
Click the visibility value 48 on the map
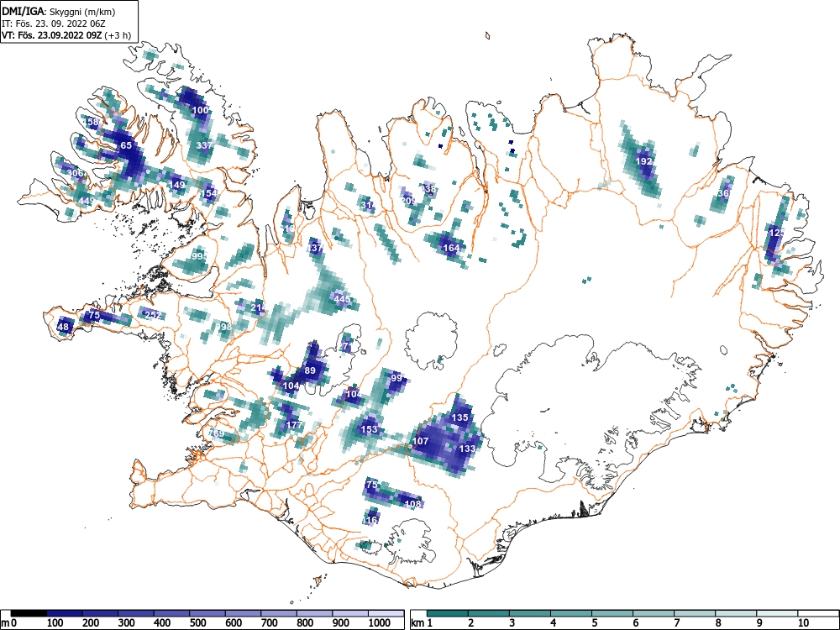[63, 327]
